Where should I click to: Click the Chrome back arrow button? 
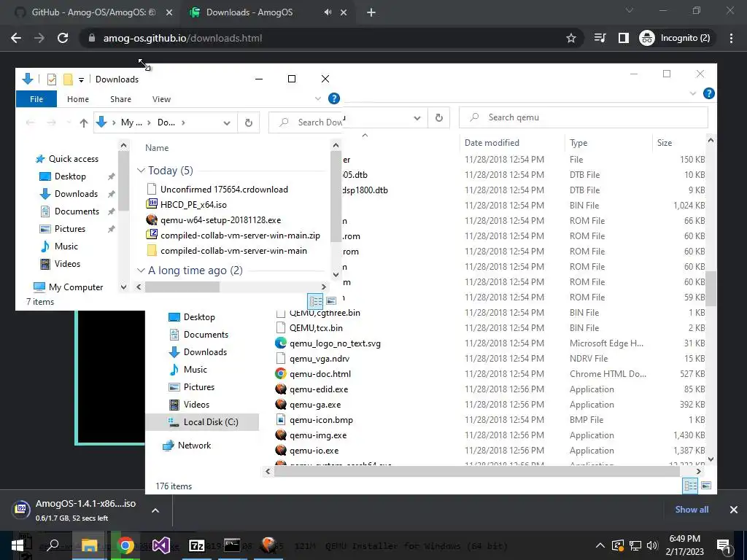point(16,38)
